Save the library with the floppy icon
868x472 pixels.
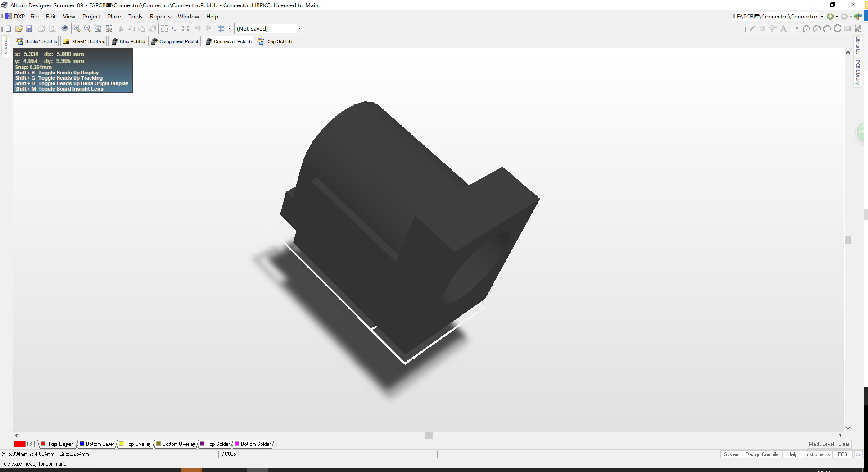(29, 28)
